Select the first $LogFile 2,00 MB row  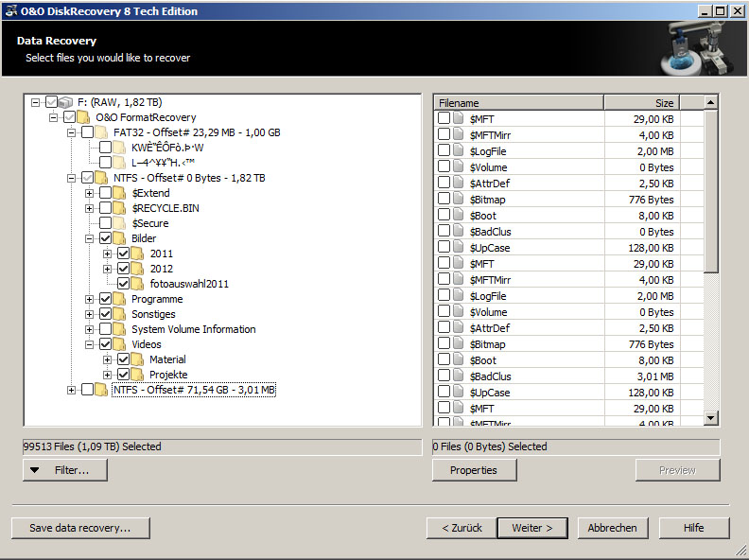click(568, 151)
